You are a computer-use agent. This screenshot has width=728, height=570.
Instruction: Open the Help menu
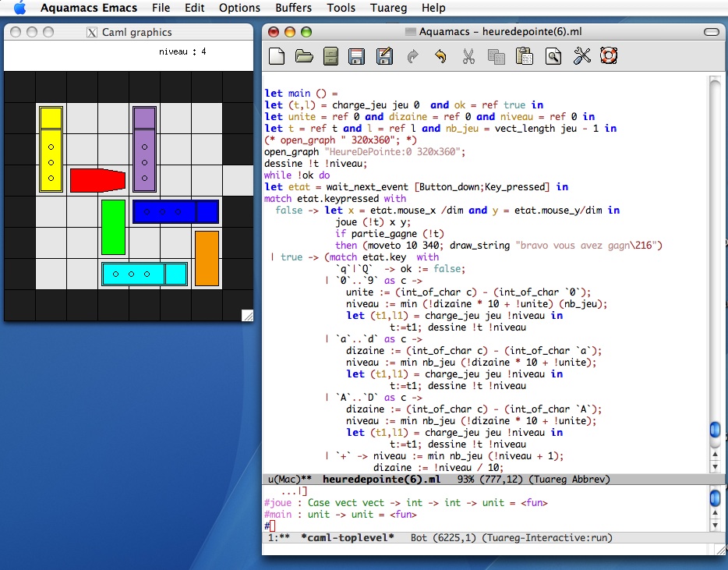pos(433,8)
